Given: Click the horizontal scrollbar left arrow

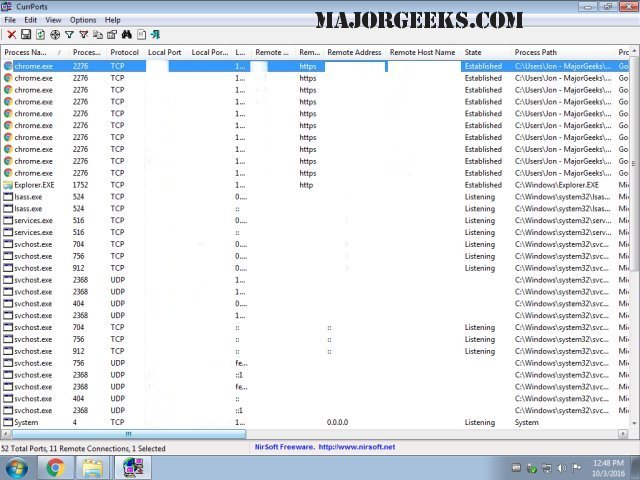Looking at the screenshot, I should point(6,433).
